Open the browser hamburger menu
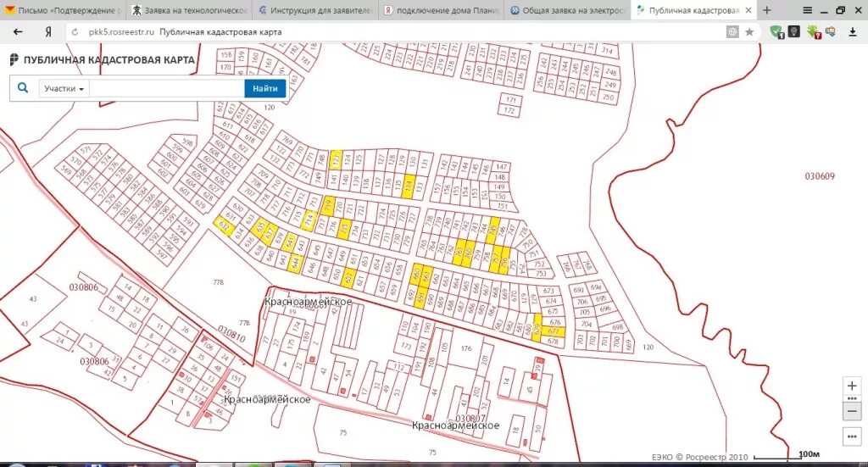 808,10
